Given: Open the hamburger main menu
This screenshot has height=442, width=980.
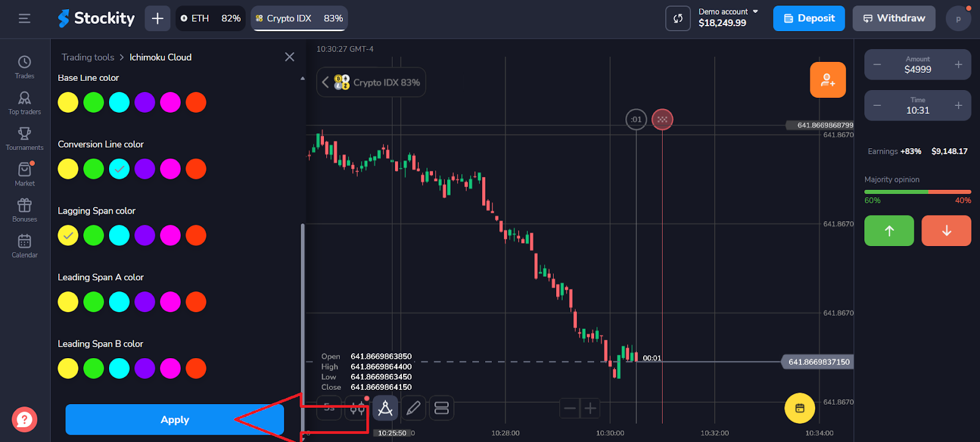Looking at the screenshot, I should (24, 18).
